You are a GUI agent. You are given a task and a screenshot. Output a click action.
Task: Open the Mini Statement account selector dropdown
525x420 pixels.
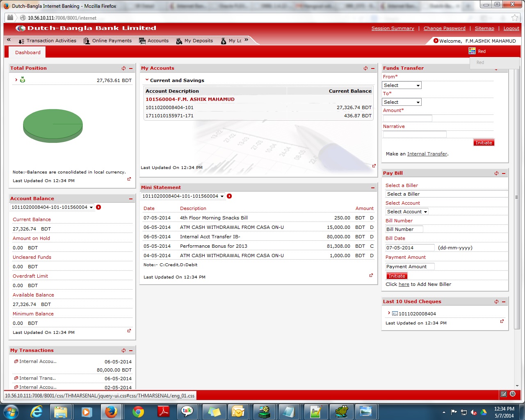tap(183, 196)
